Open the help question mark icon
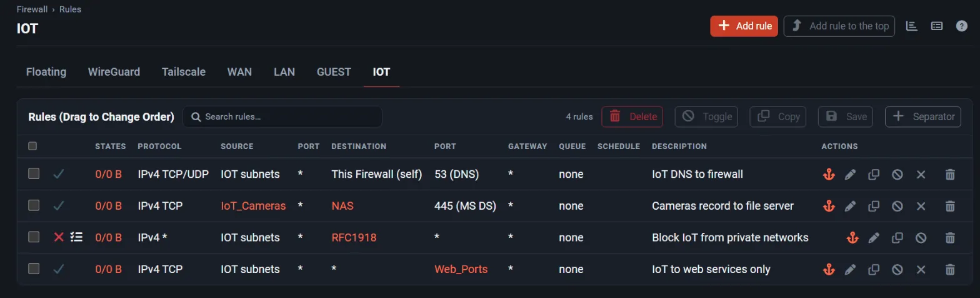 pos(962,26)
